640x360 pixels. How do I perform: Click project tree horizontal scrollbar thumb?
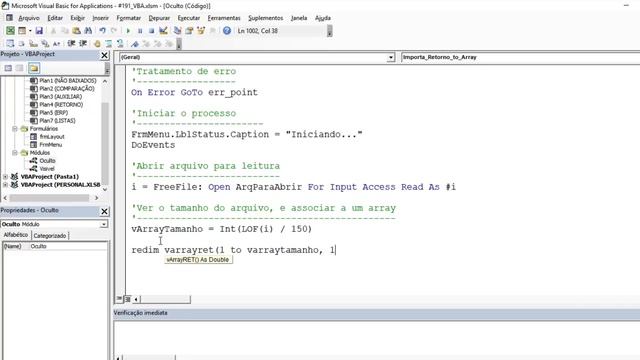pos(49,198)
